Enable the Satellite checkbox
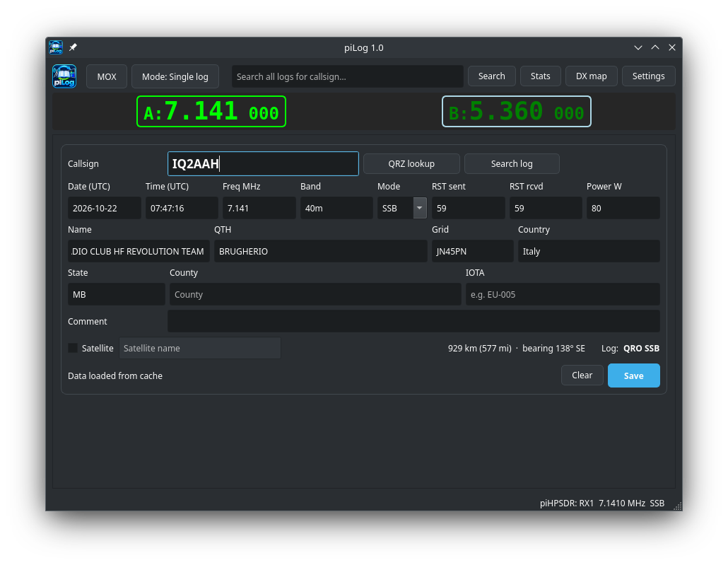 [x=73, y=348]
